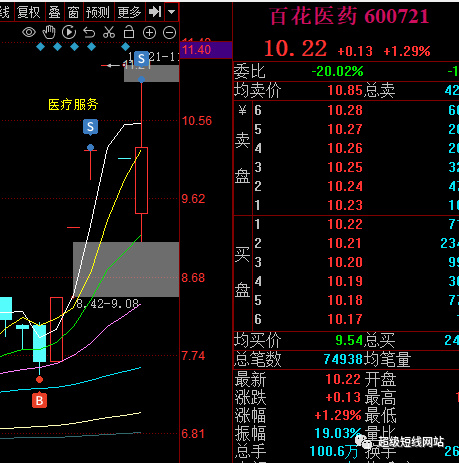459x463 pixels.
Task: Zoom in with the plus circle icon
Action: pos(149,33)
